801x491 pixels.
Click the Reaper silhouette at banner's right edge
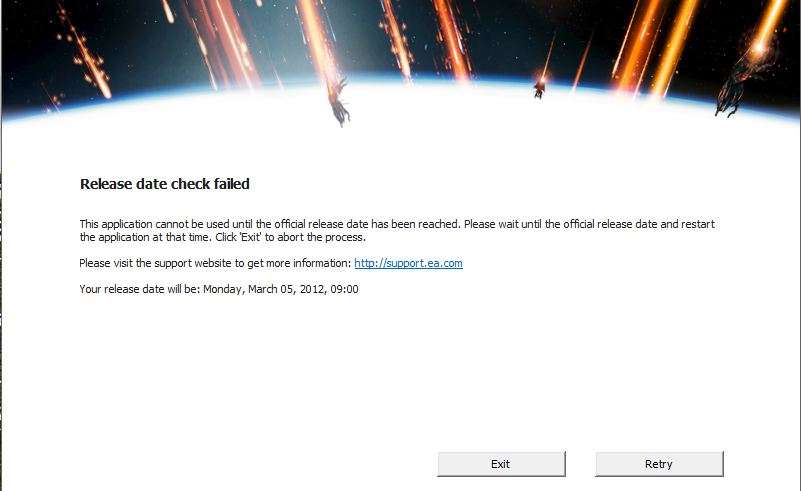728,97
